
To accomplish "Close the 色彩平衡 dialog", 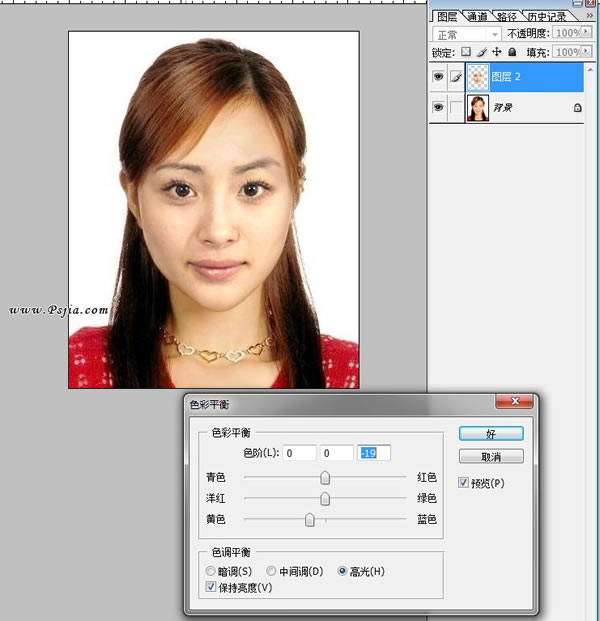I will point(514,402).
